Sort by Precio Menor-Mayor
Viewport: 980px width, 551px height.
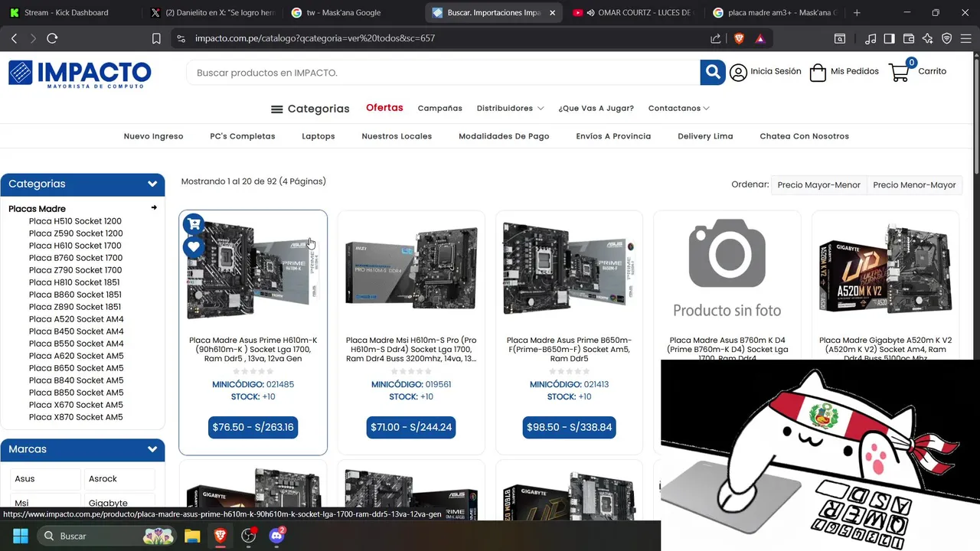[x=914, y=184]
